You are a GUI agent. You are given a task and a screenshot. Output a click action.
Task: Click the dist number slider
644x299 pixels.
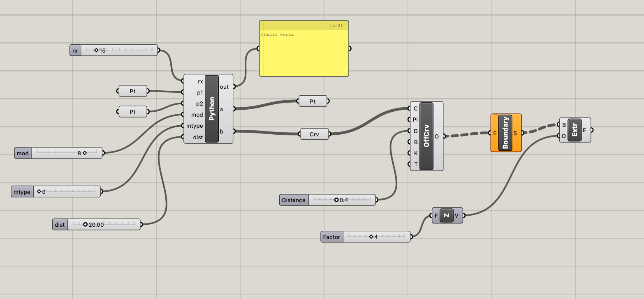click(97, 225)
